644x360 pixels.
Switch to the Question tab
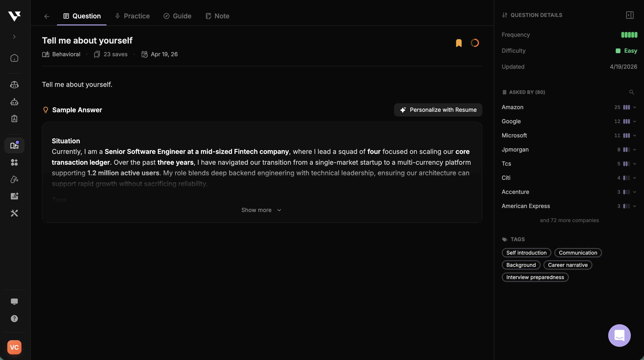pyautogui.click(x=82, y=16)
